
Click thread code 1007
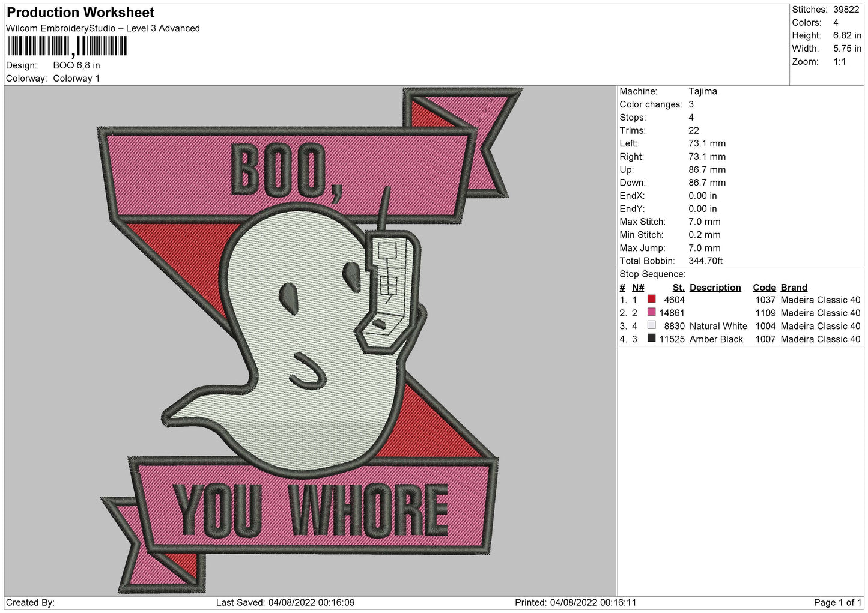tap(766, 339)
